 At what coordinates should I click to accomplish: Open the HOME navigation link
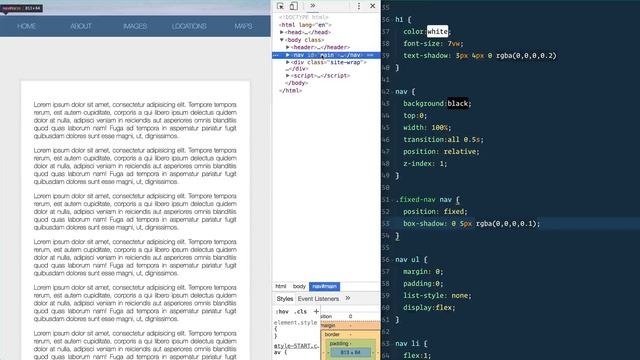pyautogui.click(x=27, y=26)
